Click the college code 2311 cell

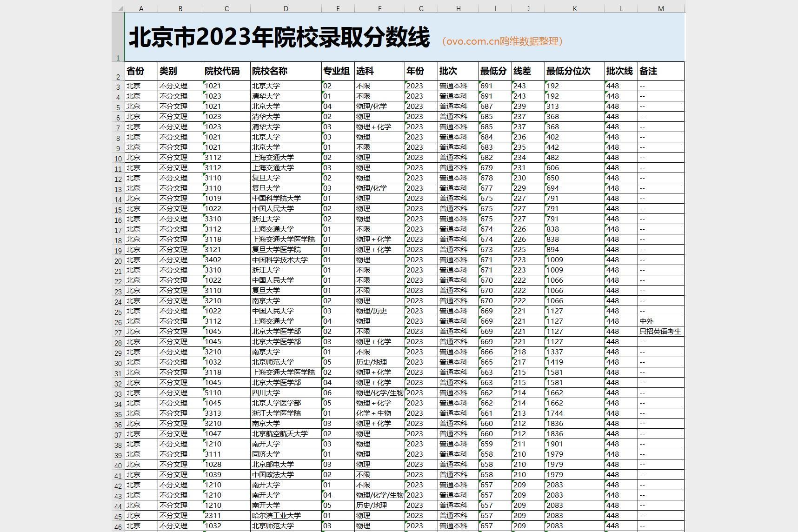226,516
